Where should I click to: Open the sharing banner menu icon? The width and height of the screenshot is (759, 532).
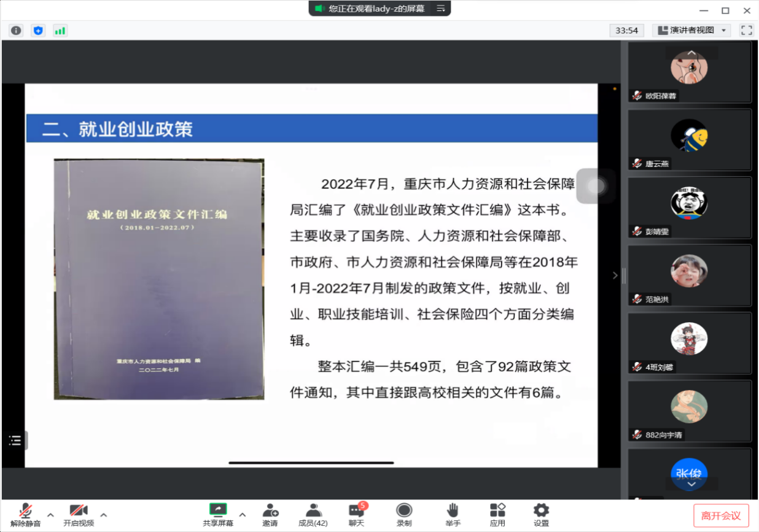click(x=440, y=9)
